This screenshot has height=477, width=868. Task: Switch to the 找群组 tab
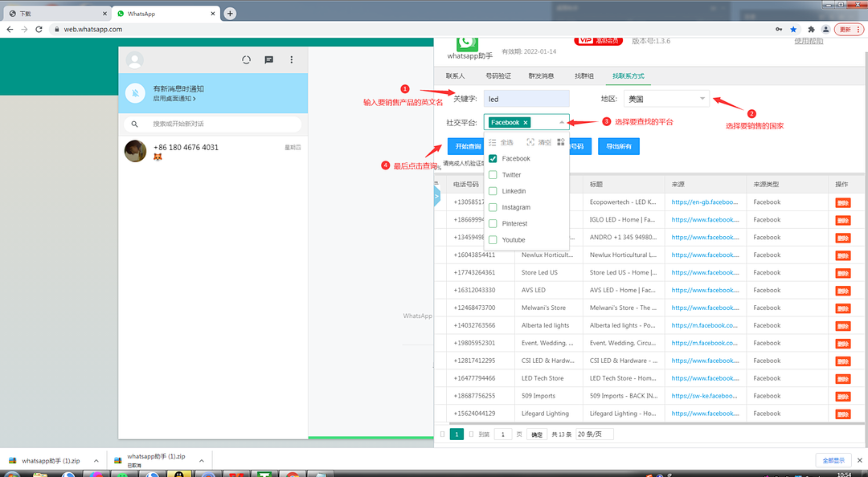(584, 75)
